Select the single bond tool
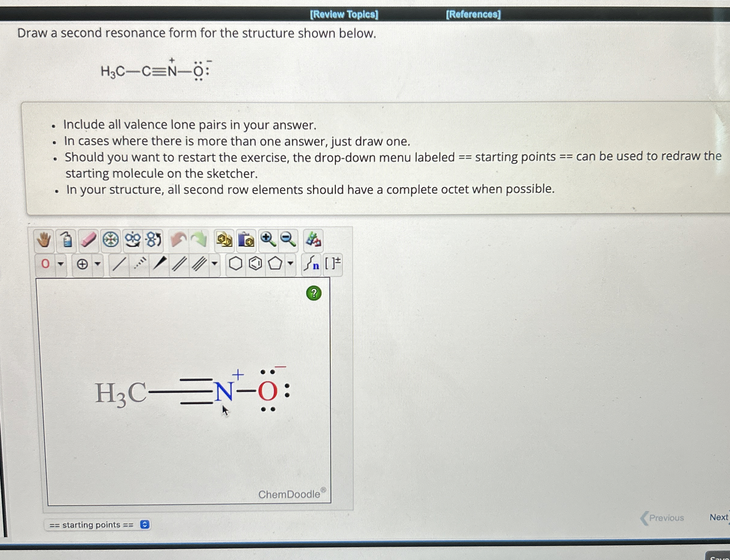Image resolution: width=730 pixels, height=560 pixels. (119, 264)
